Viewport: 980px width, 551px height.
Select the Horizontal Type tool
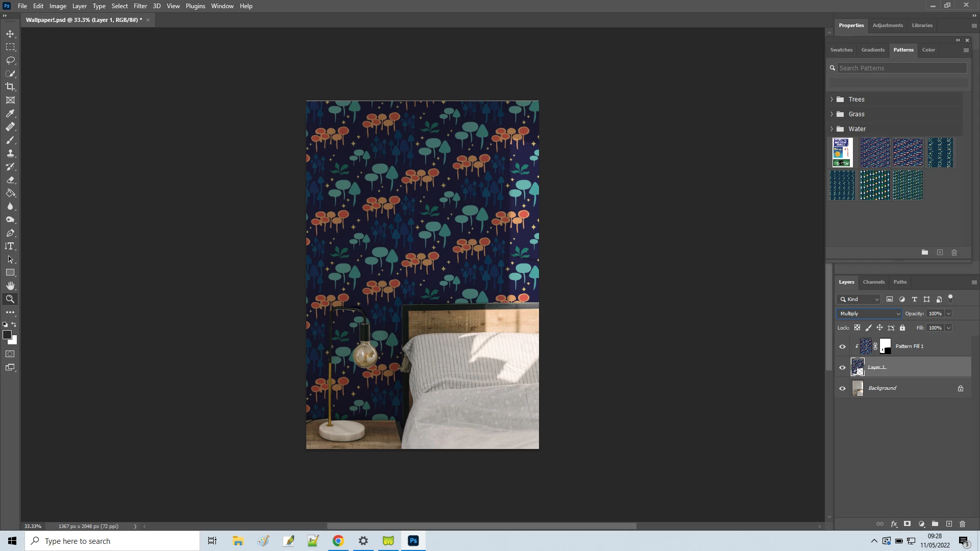10,246
